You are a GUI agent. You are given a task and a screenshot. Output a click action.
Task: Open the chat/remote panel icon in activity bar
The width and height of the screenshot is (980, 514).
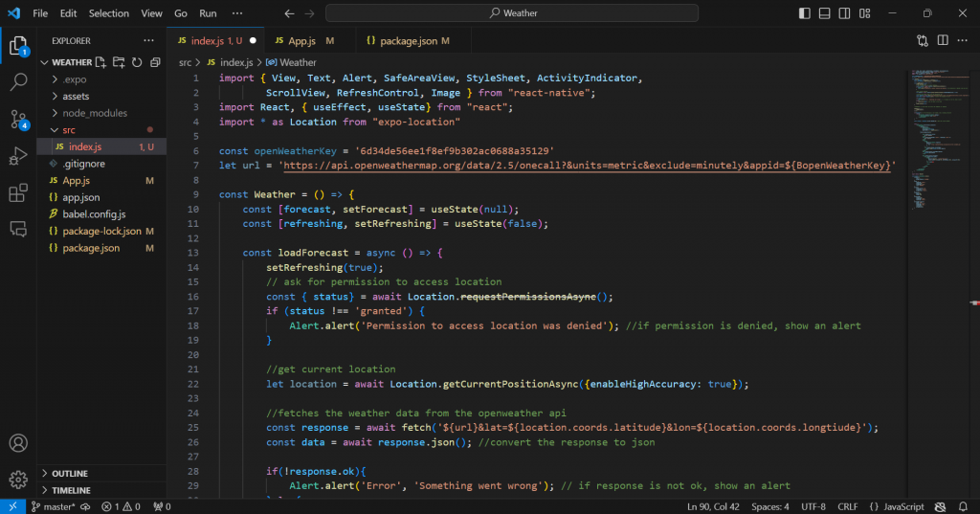pos(19,229)
